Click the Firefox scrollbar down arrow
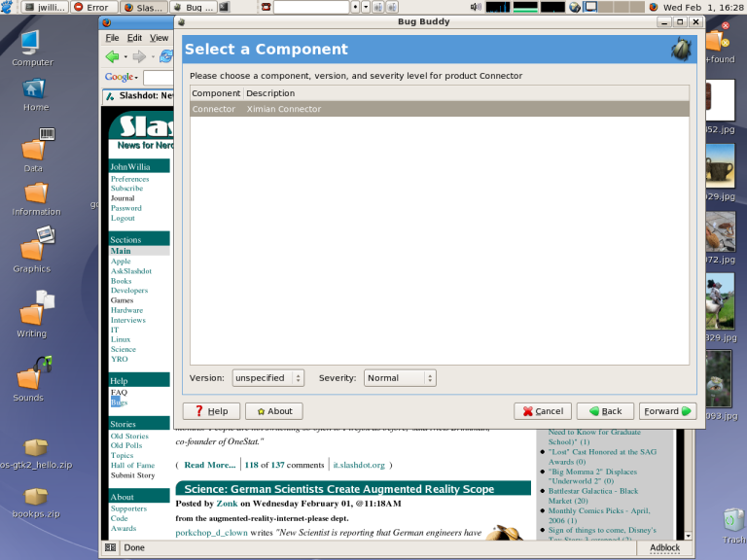 tap(688, 536)
